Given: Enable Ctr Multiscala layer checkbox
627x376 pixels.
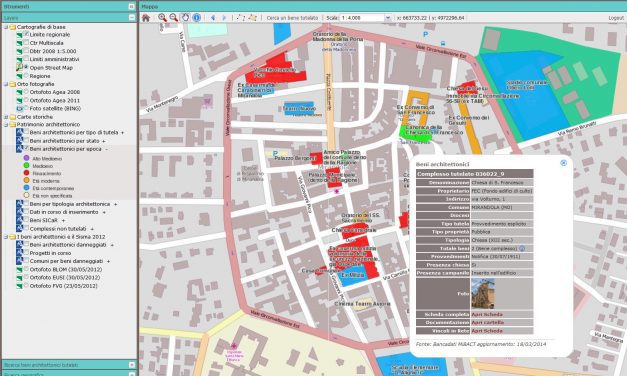Looking at the screenshot, I should pyautogui.click(x=26, y=42).
